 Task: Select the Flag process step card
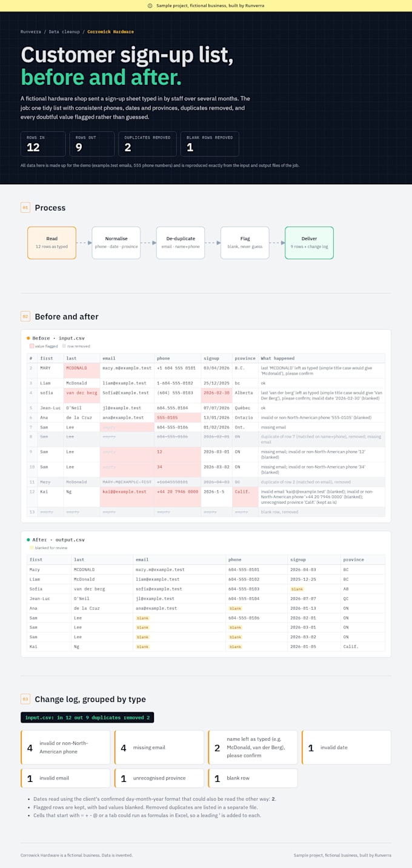pos(245,242)
